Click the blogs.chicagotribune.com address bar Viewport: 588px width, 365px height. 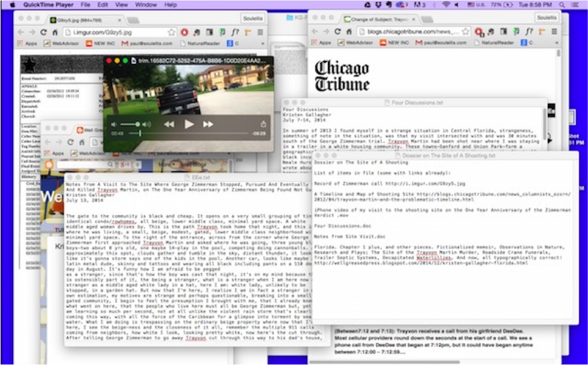[413, 32]
